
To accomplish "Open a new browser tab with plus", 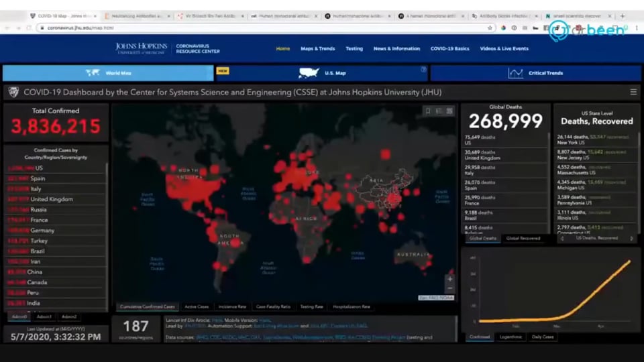I will point(623,16).
